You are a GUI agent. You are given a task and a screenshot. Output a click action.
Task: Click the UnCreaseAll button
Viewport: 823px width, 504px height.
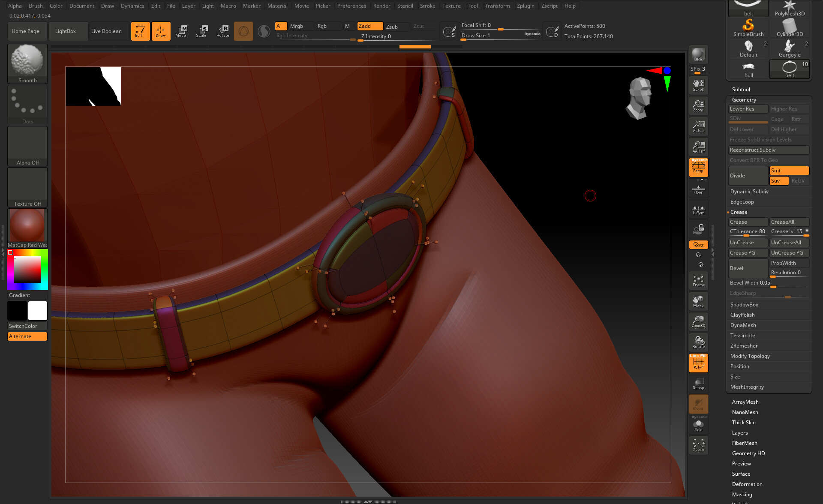tap(789, 243)
